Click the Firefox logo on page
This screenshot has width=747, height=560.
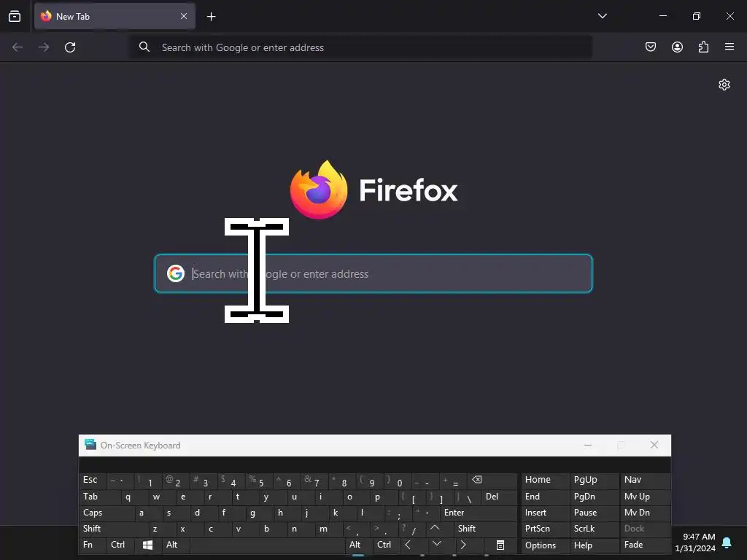[x=373, y=190]
